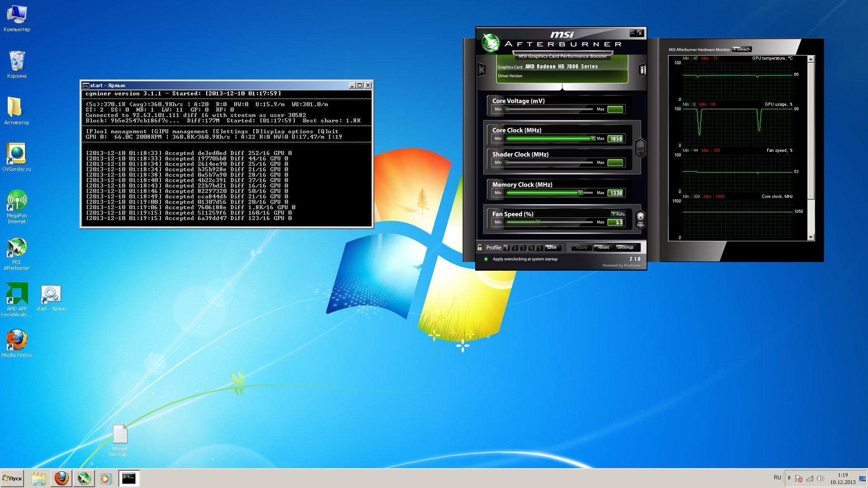Click the Settings button in Afterburner
The width and height of the screenshot is (868, 488).
point(625,247)
